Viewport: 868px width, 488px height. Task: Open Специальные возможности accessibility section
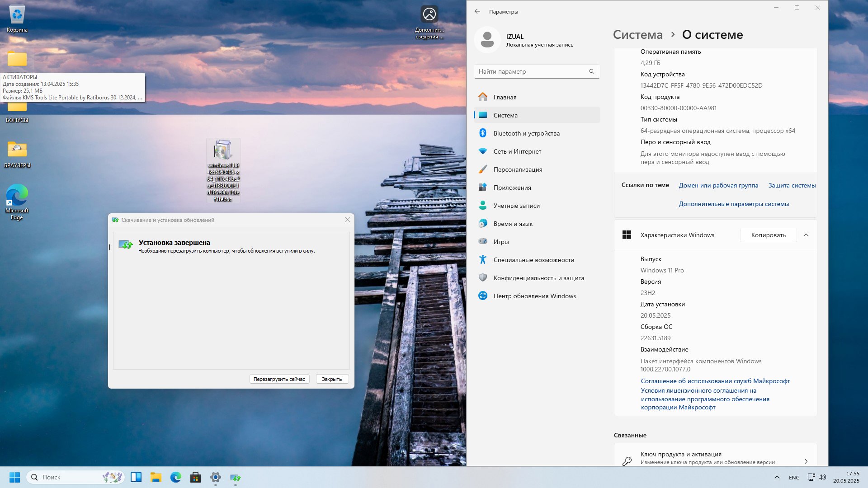(533, 260)
